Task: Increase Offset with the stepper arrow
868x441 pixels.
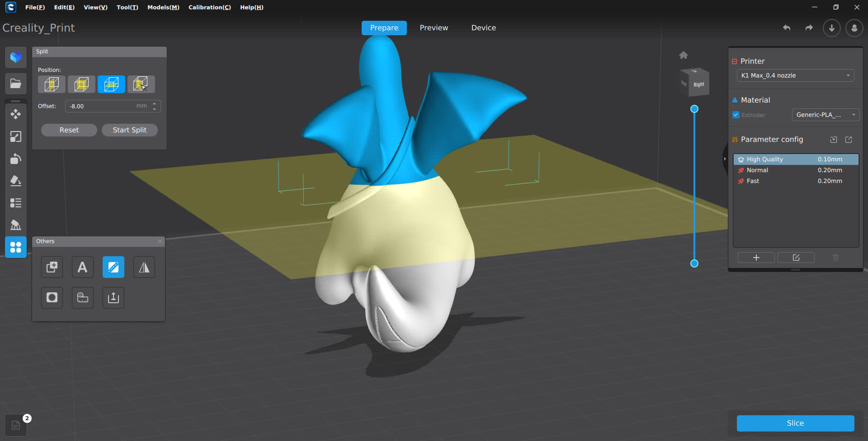Action: [154, 103]
